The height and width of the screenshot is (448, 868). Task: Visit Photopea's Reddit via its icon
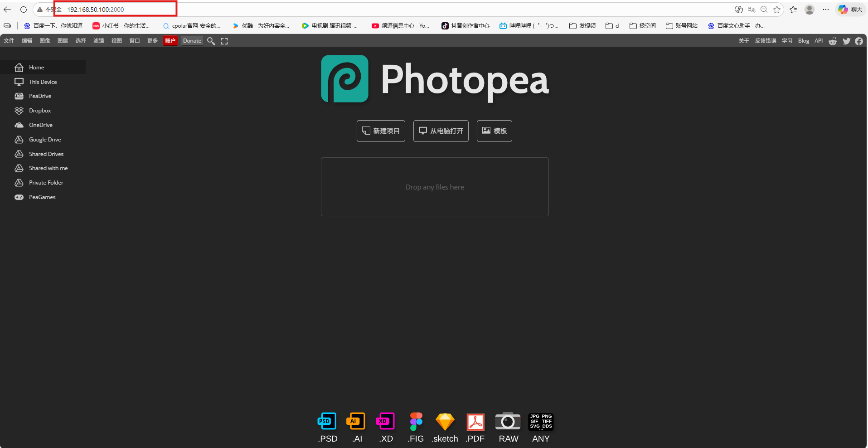pyautogui.click(x=833, y=41)
